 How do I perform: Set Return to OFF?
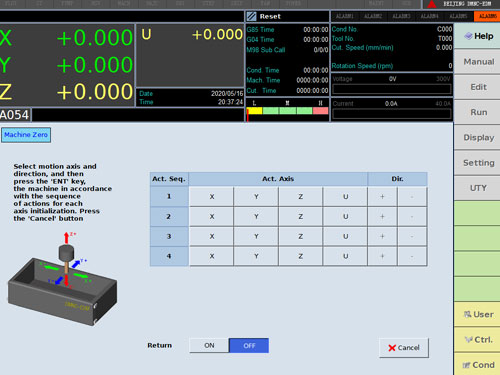249,345
